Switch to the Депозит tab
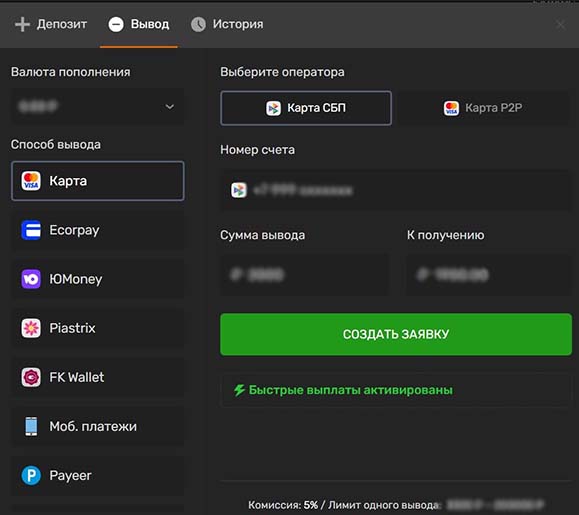Image resolution: width=579 pixels, height=515 pixels. (51, 24)
